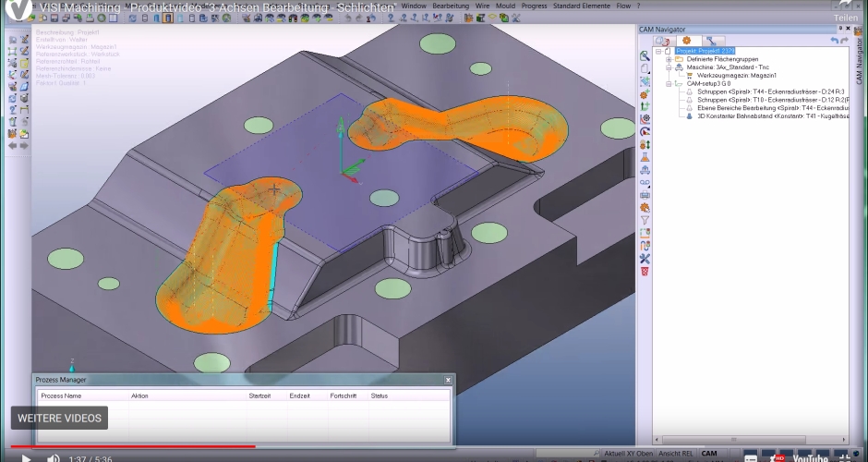Select Maschine: 3Ax_Standard - Tnc item
The height and width of the screenshot is (462, 868).
(x=728, y=67)
